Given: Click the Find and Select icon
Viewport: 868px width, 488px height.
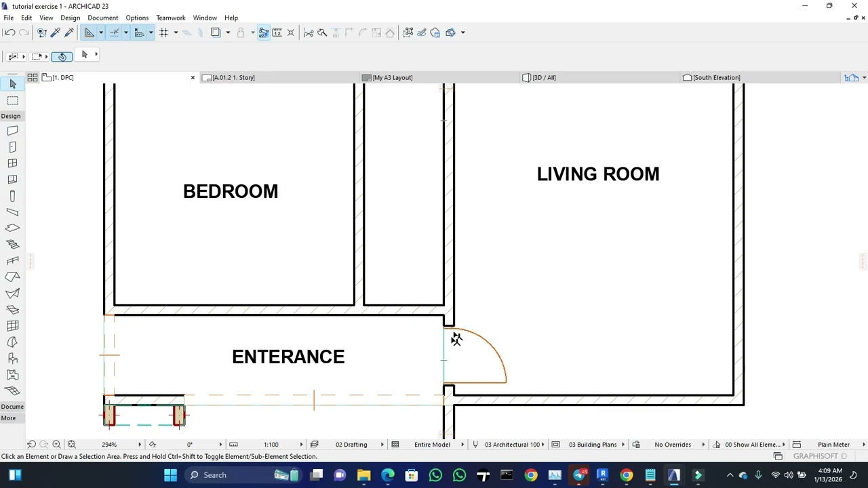Looking at the screenshot, I should pyautogui.click(x=42, y=33).
